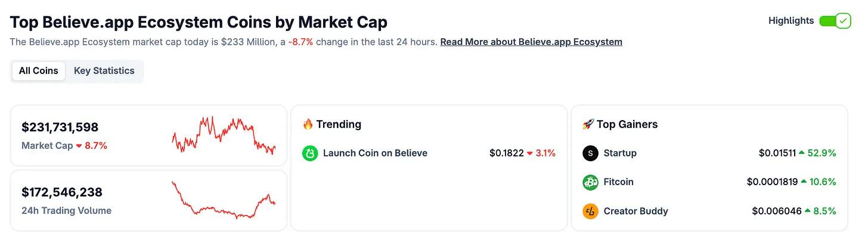Click the Launch Coin on Believe logo icon

coord(310,153)
